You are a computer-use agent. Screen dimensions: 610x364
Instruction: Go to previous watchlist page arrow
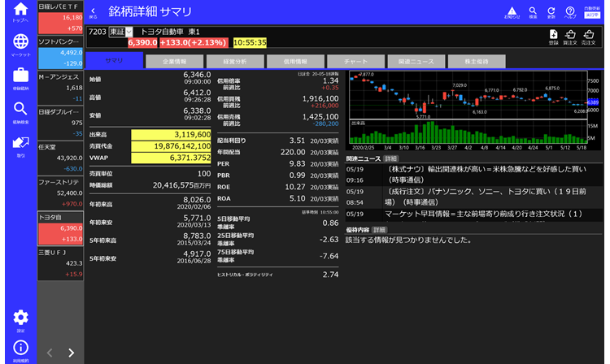coord(50,353)
